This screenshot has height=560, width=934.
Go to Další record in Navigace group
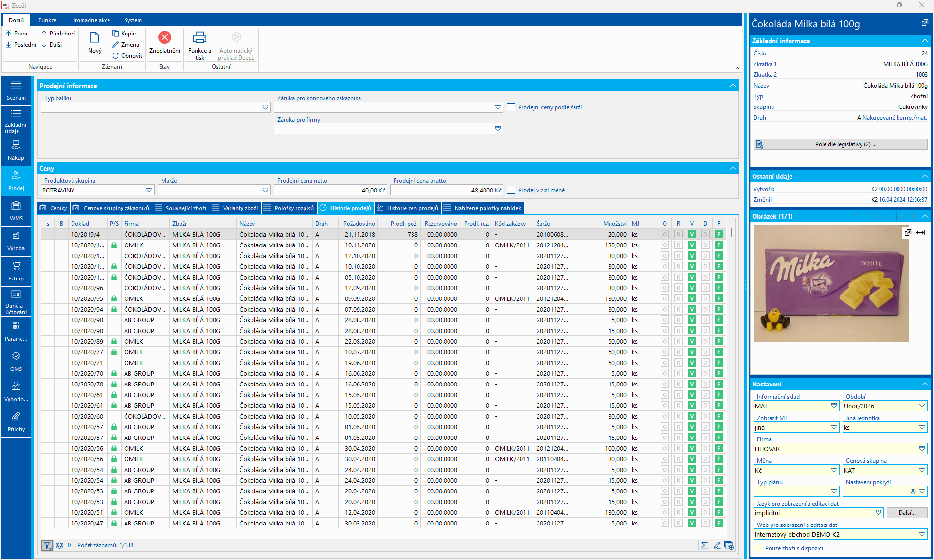[52, 45]
